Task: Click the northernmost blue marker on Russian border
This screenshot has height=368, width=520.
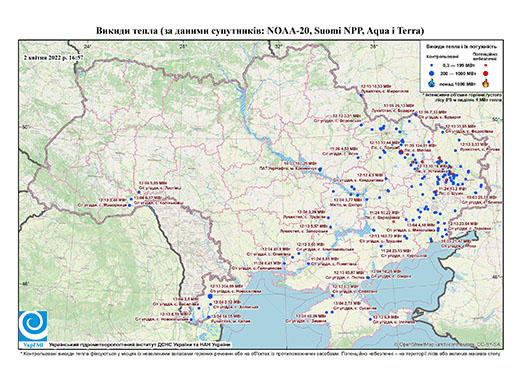Action: (x=361, y=95)
